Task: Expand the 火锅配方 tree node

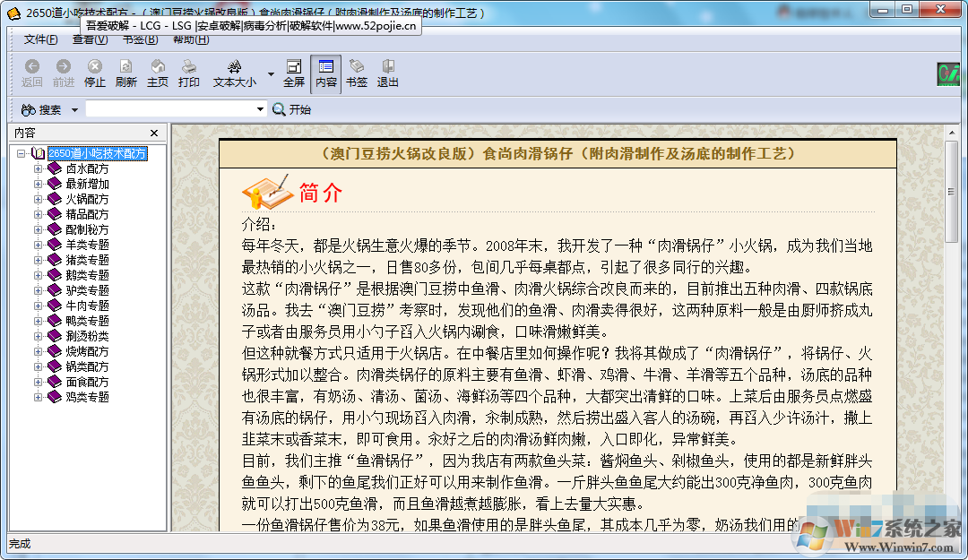Action: (38, 199)
